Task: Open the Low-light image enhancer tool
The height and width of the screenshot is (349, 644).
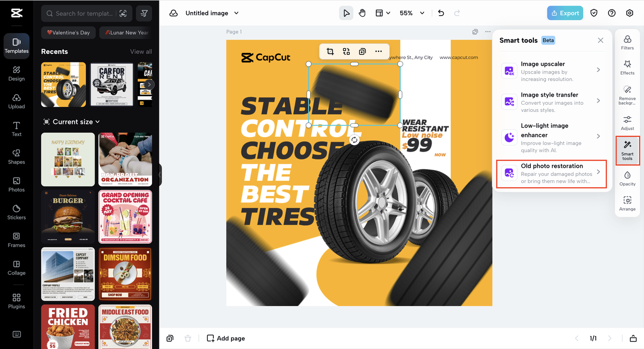Action: tap(552, 137)
